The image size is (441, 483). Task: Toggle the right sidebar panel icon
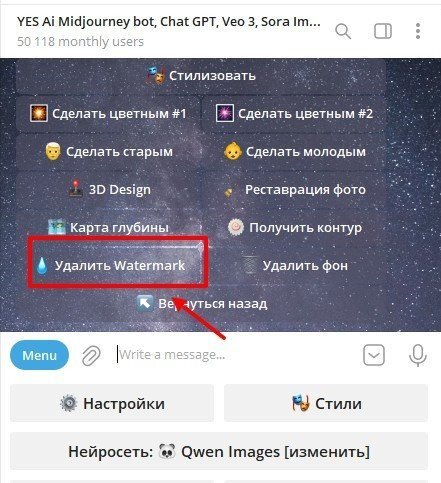pos(383,31)
